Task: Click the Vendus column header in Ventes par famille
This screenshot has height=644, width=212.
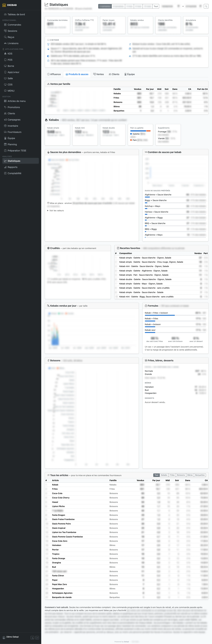Action: pyautogui.click(x=138, y=89)
